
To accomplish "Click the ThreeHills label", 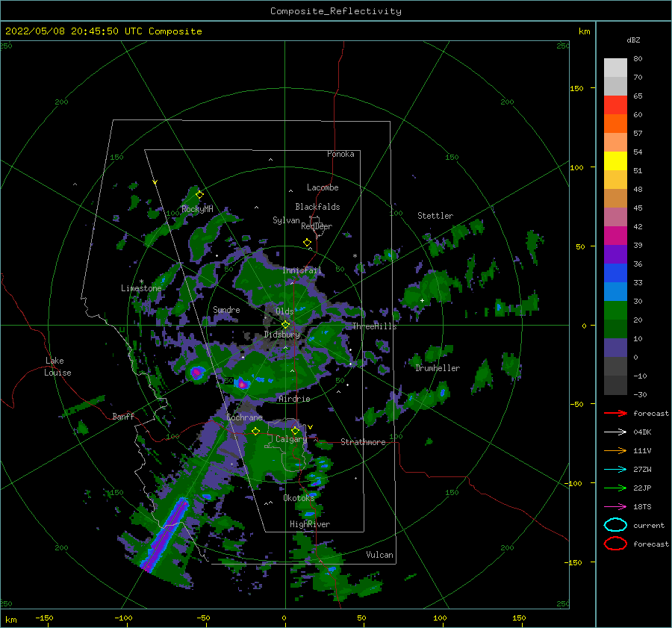I will point(374,326).
